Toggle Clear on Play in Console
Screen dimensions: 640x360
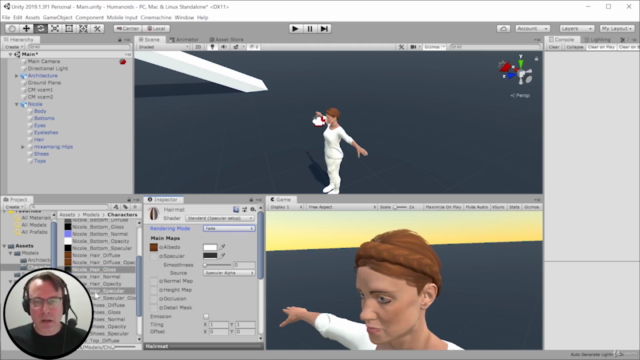pyautogui.click(x=601, y=47)
